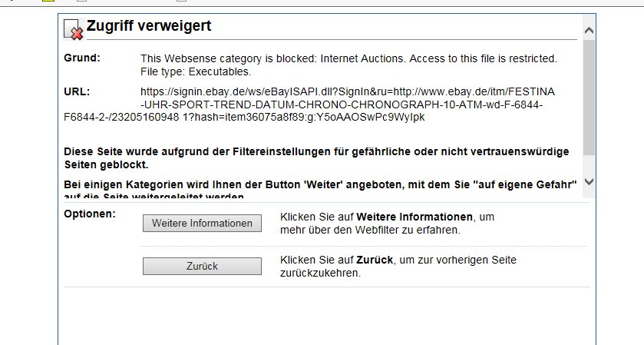
Task: Click the 'File type: Executables' line
Action: pyautogui.click(x=196, y=71)
